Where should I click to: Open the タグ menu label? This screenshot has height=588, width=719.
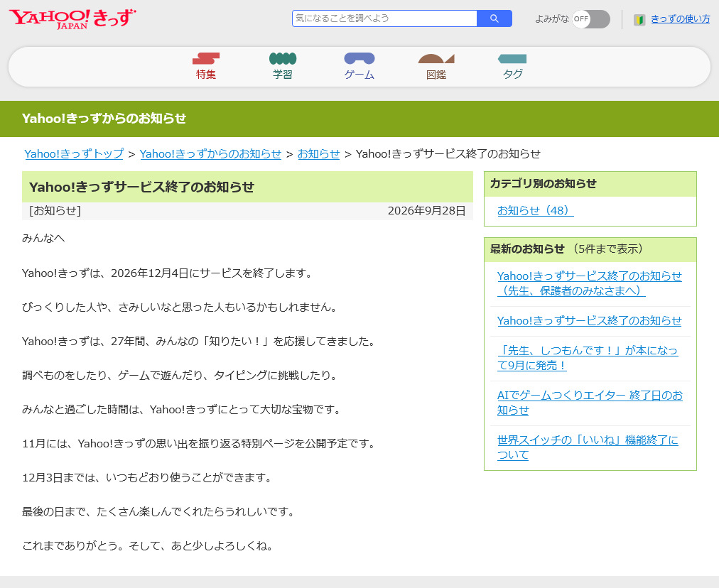(x=513, y=75)
